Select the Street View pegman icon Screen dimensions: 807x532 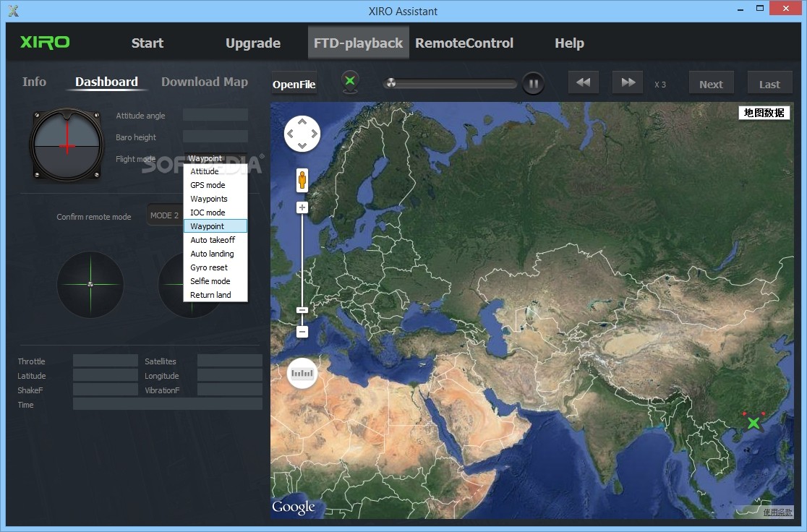[302, 181]
